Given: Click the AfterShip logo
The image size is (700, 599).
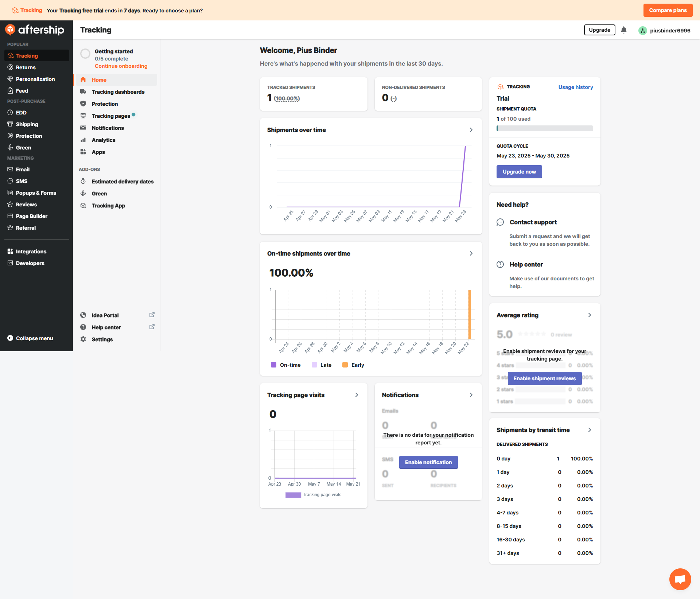Looking at the screenshot, I should (35, 30).
